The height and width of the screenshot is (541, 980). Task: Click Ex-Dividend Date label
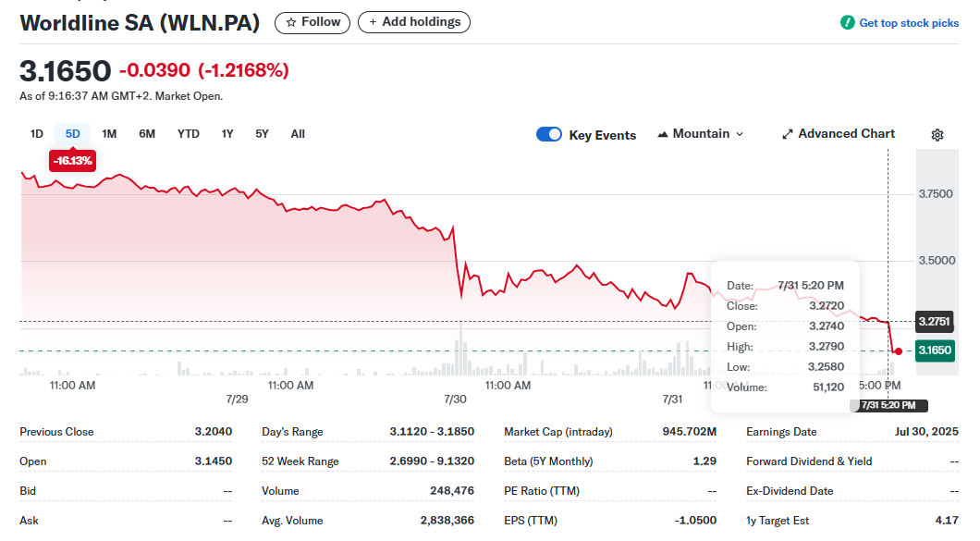[790, 491]
